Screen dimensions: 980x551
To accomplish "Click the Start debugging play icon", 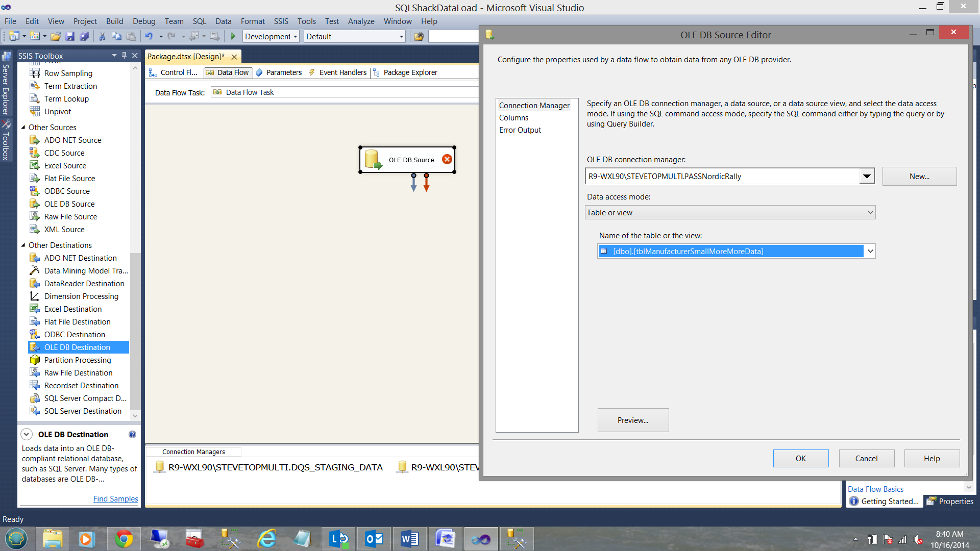I will (233, 36).
